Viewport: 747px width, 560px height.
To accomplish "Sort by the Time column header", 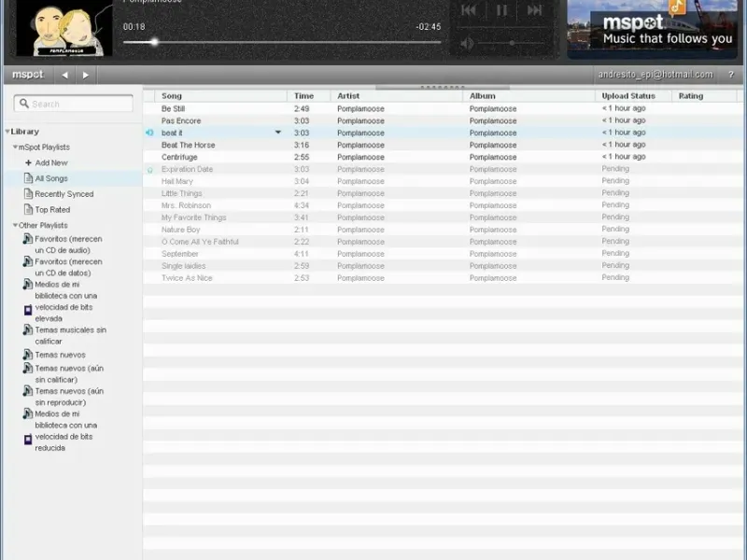I will (x=309, y=96).
